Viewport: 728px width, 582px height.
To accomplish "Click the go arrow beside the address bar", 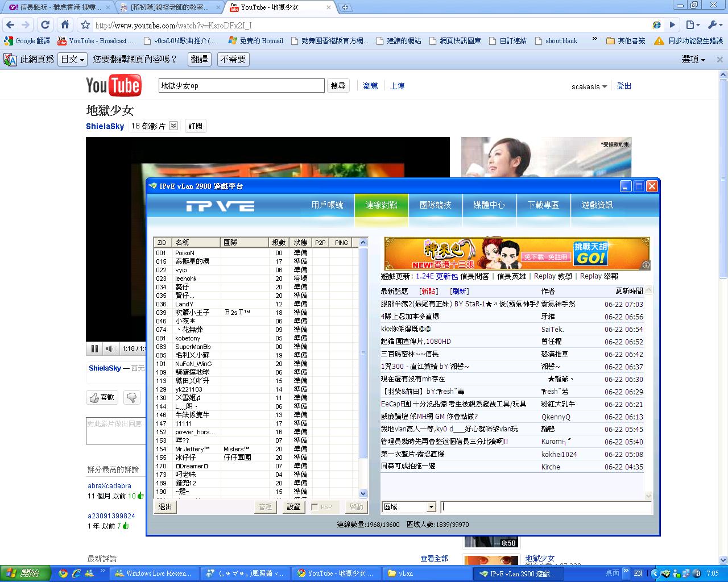I will click(x=672, y=25).
